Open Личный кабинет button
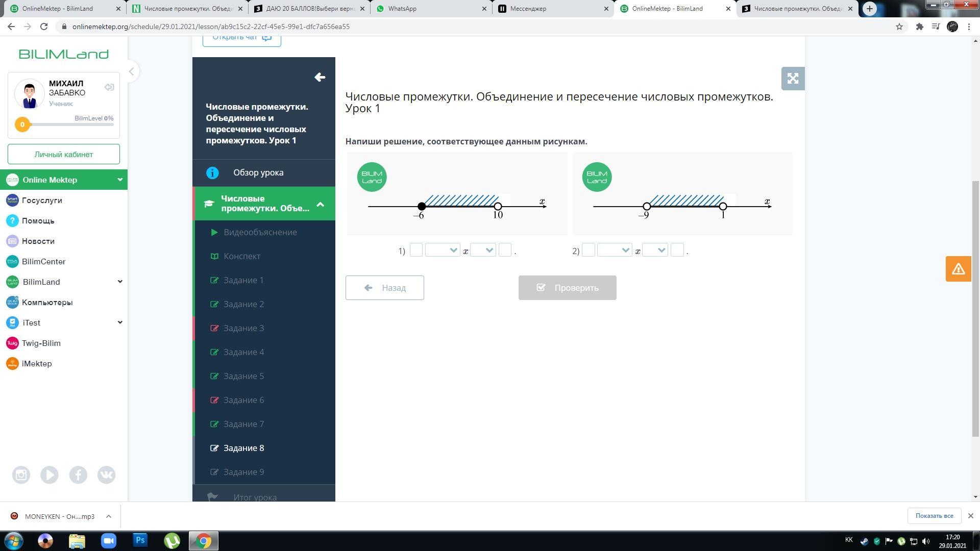This screenshot has height=551, width=980. click(64, 154)
